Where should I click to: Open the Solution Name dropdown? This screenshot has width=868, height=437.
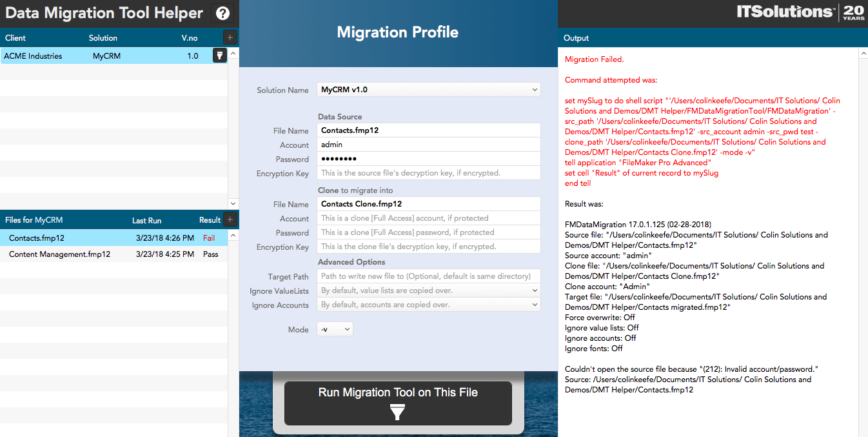click(x=429, y=90)
